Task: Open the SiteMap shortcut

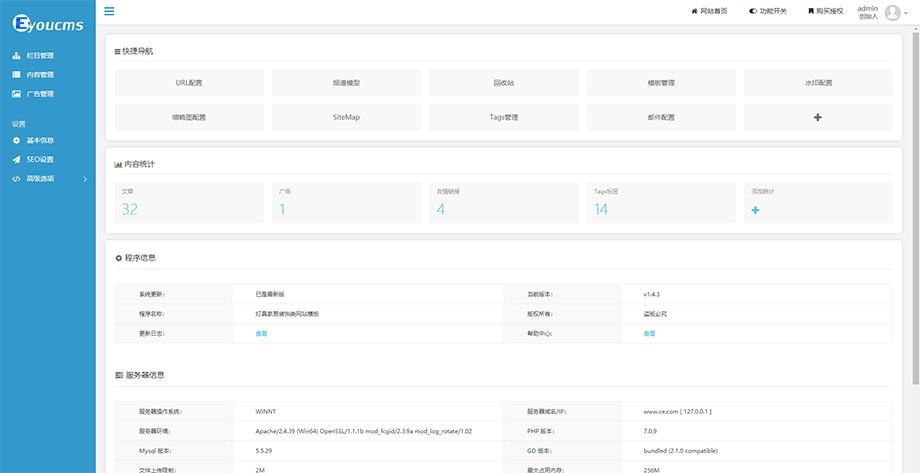Action: pyautogui.click(x=346, y=117)
